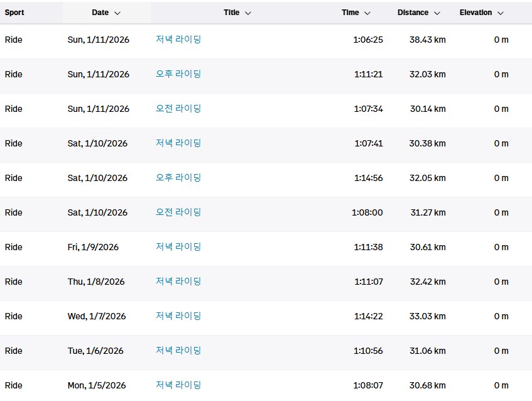This screenshot has height=401, width=532.
Task: Click the Date column header label
Action: 100,13
